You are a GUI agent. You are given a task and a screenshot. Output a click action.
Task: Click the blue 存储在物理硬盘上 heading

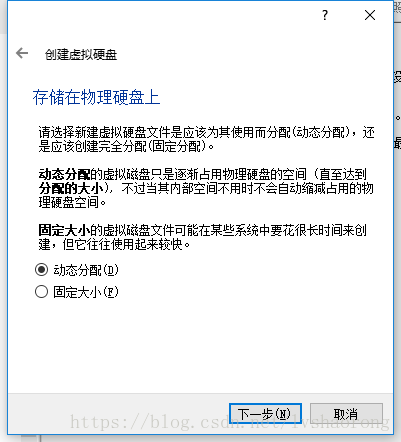click(x=96, y=97)
